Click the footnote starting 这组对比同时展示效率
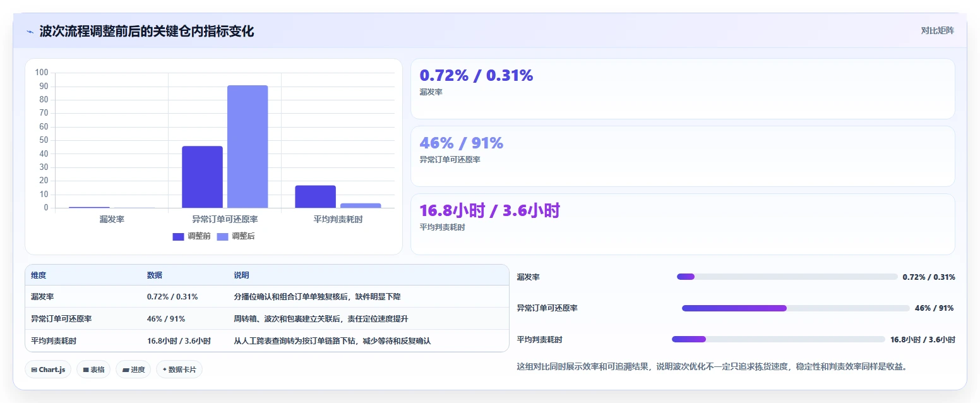Viewport: 980px width, 403px height. click(712, 366)
